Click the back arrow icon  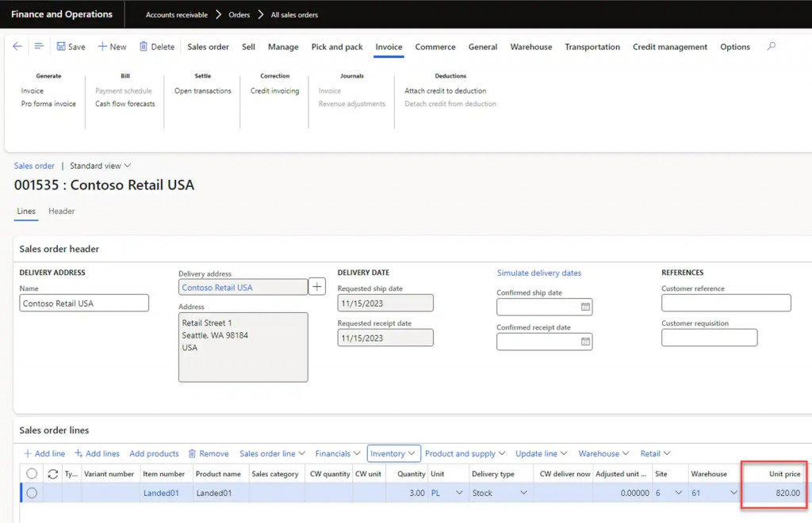tap(17, 47)
